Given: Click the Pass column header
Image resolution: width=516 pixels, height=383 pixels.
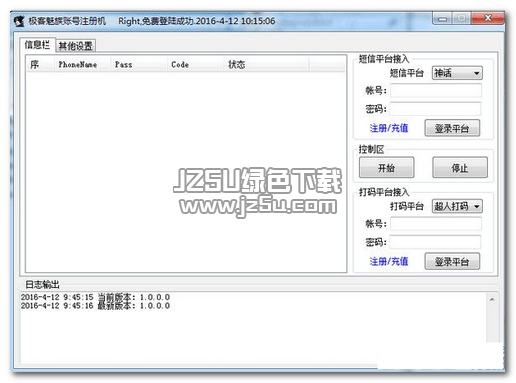Looking at the screenshot, I should [138, 64].
